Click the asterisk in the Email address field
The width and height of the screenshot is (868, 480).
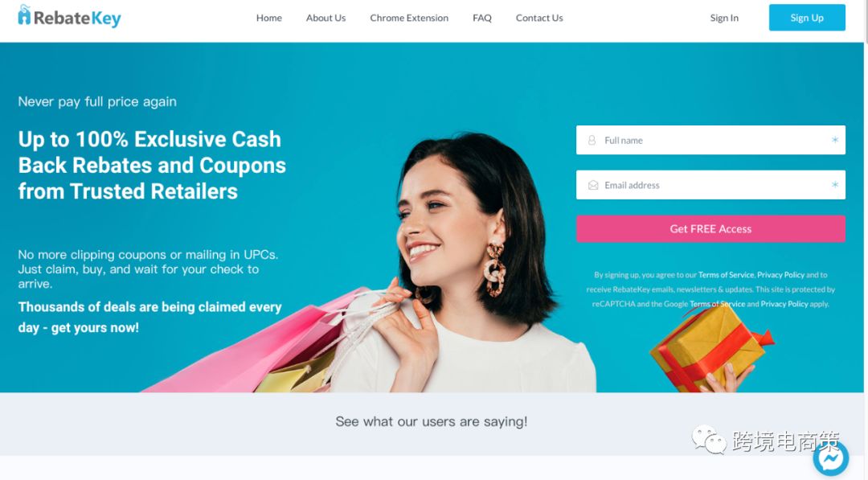[835, 185]
